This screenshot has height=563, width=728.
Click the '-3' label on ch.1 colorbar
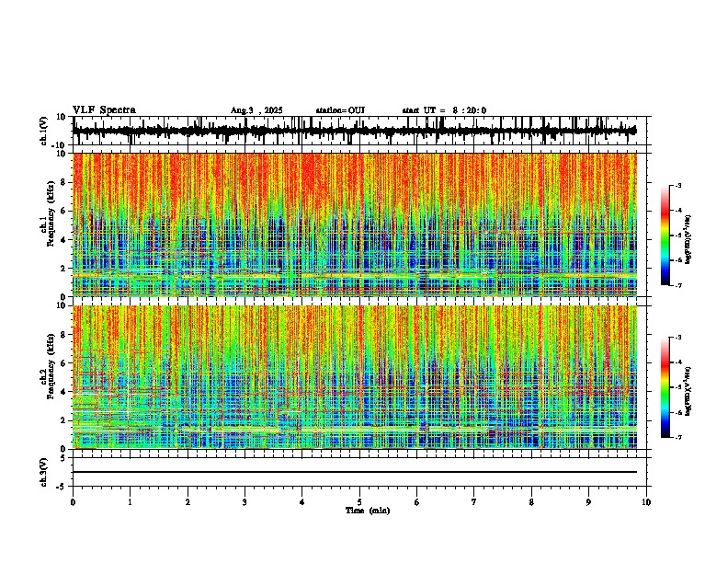pyautogui.click(x=678, y=185)
